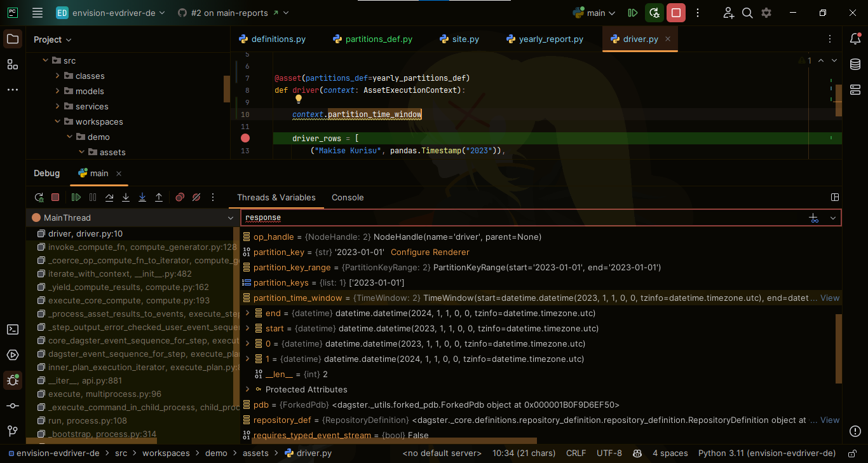Step into in debugger
Screen dimensions: 868x463
point(126,197)
